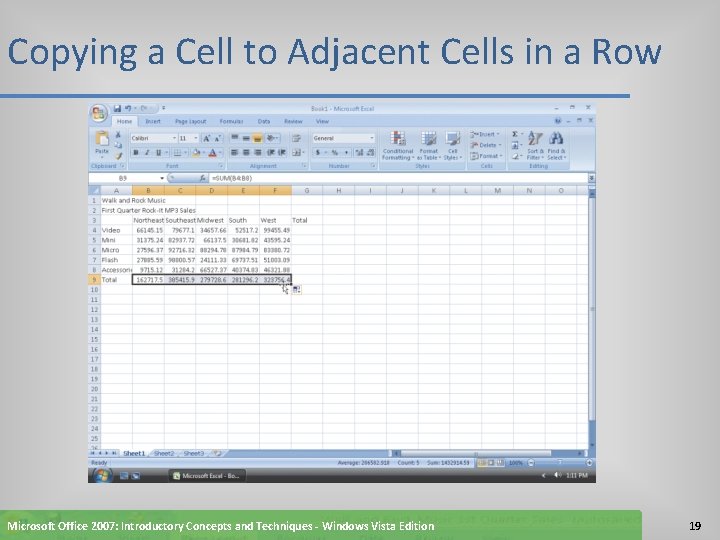Select the Format Painter brush
The image size is (720, 540).
click(118, 156)
